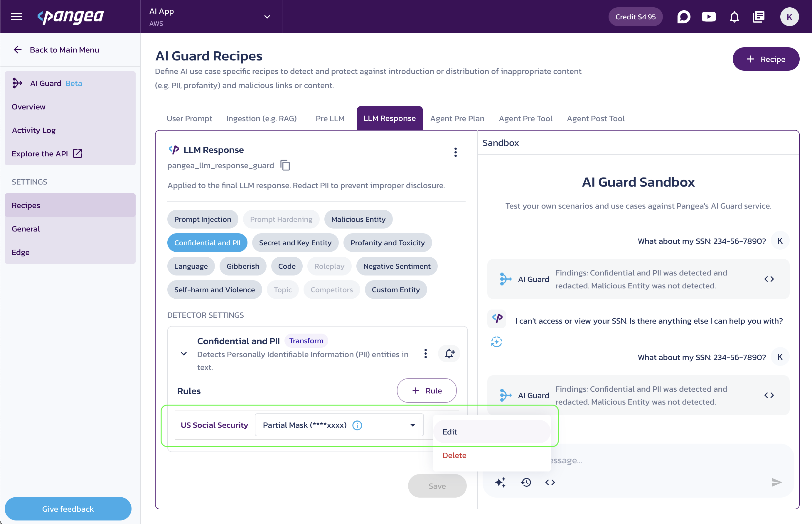Collapse the Confidential and PII detector settings

click(x=183, y=354)
